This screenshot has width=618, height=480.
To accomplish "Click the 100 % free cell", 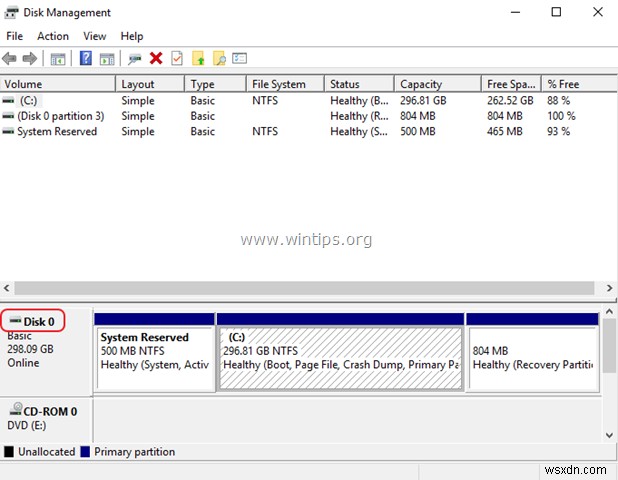I will pyautogui.click(x=561, y=116).
